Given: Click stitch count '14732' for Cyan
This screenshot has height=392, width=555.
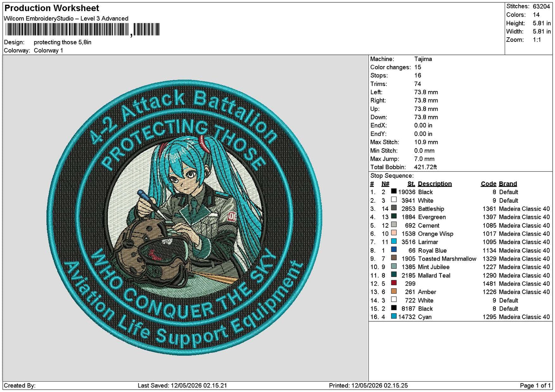Looking at the screenshot, I should click(407, 317).
